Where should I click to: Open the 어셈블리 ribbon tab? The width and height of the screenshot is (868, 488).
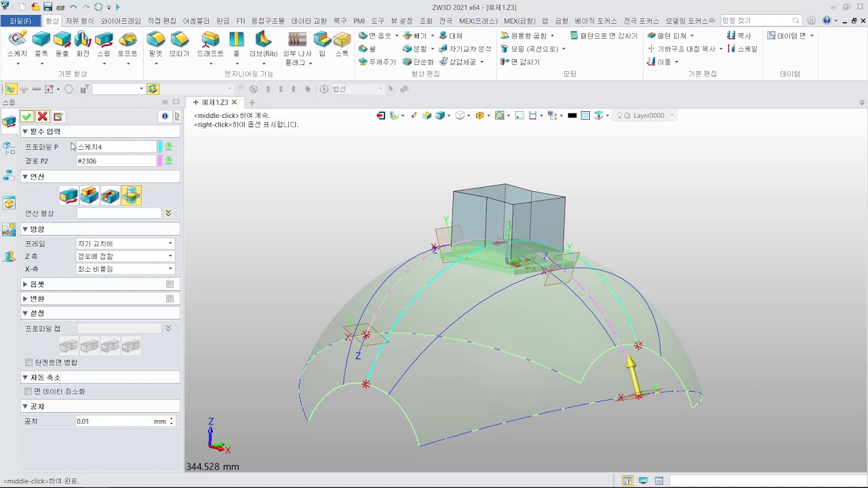[x=196, y=21]
